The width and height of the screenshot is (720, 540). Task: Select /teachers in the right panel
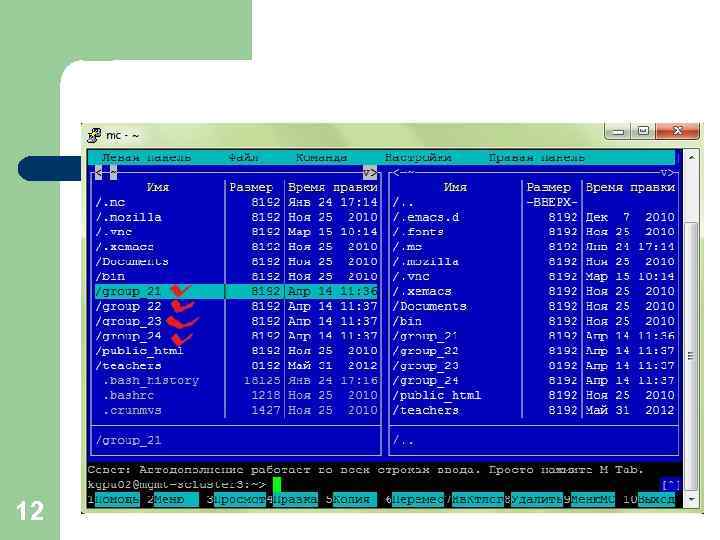[534, 410]
